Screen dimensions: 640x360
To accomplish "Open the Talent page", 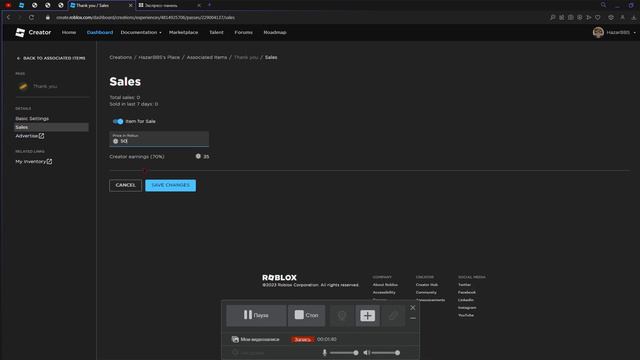I will pos(216,32).
